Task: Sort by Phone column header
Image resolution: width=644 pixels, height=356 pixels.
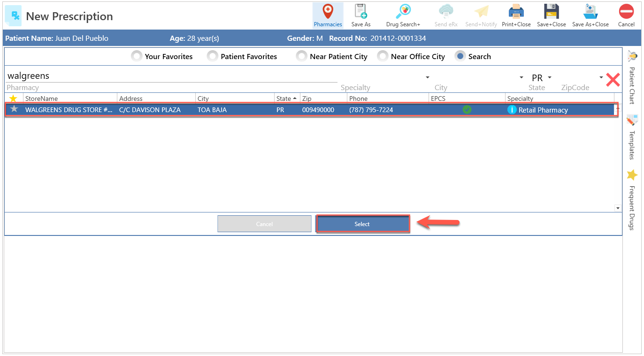Action: [x=388, y=98]
